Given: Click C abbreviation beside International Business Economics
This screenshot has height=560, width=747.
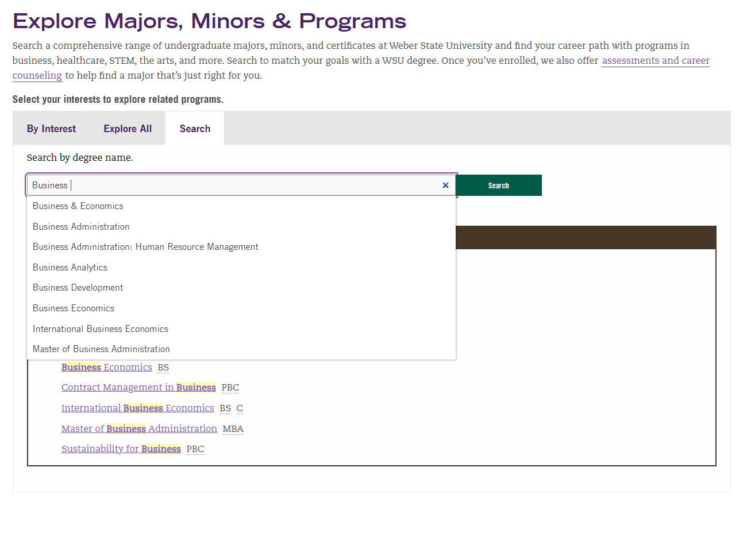Looking at the screenshot, I should (240, 408).
